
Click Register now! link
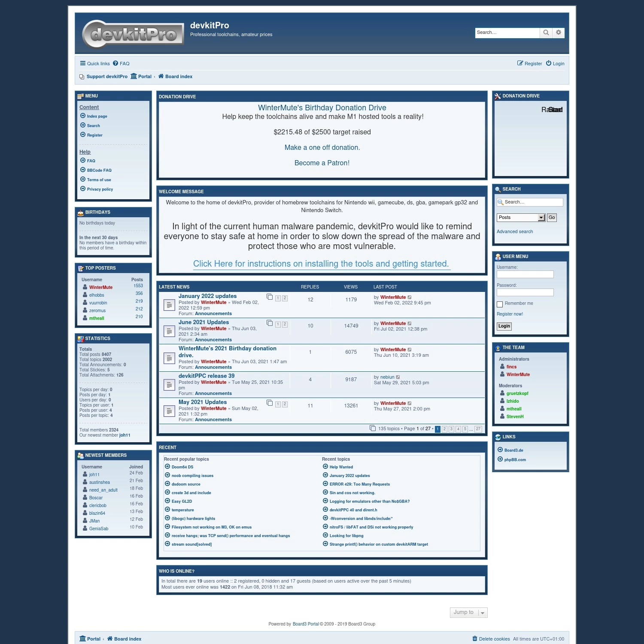coord(510,314)
